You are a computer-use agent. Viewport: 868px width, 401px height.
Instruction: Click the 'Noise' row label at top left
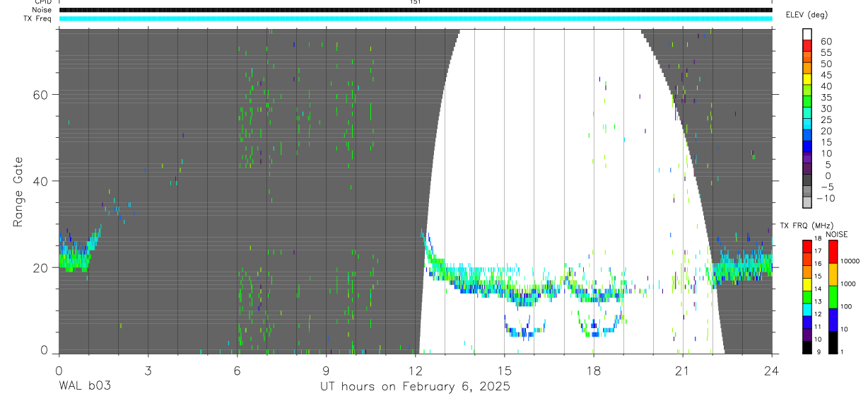[x=41, y=10]
